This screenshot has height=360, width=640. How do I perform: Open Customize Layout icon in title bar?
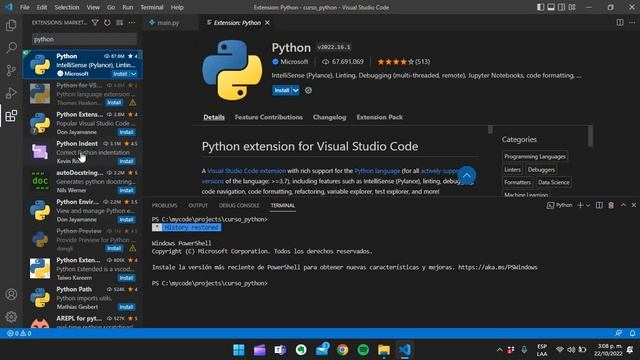(x=572, y=7)
